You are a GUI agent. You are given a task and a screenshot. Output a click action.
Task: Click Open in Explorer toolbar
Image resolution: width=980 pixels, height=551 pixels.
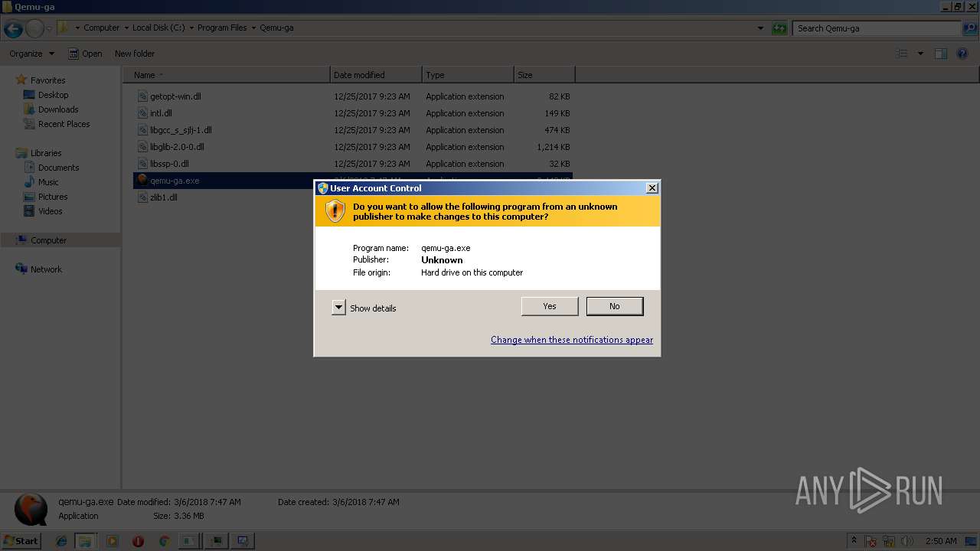tap(85, 54)
